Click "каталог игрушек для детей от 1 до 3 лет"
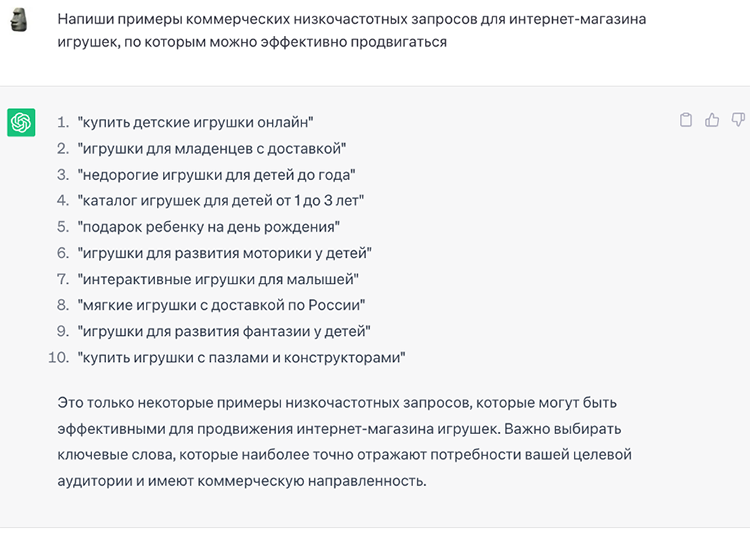This screenshot has height=533, width=750. coord(220,200)
